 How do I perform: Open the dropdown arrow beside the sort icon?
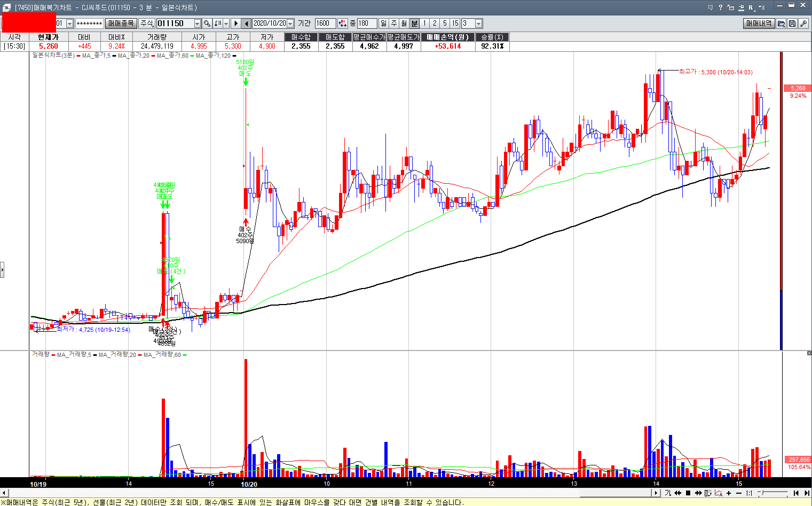pyautogui.click(x=226, y=24)
